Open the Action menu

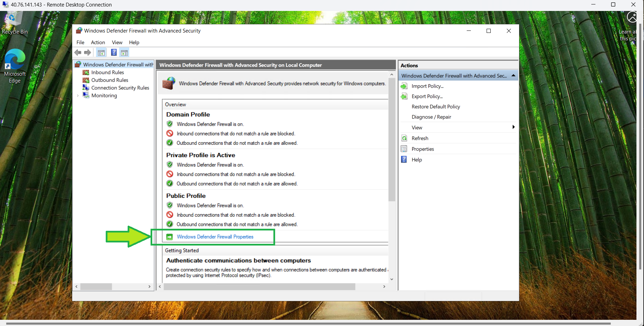98,42
